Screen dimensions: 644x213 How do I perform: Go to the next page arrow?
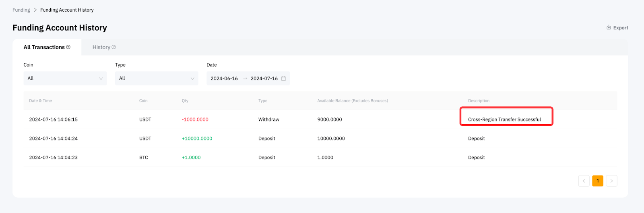pos(611,181)
